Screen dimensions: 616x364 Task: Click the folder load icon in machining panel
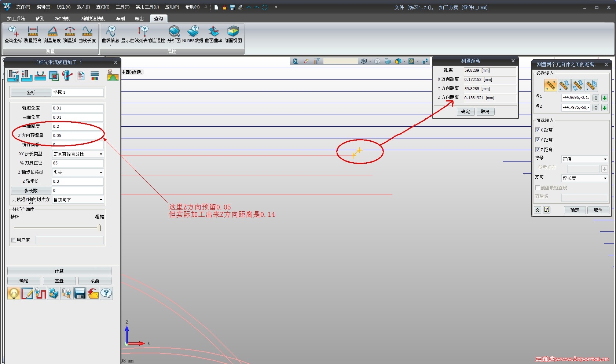tap(93, 293)
